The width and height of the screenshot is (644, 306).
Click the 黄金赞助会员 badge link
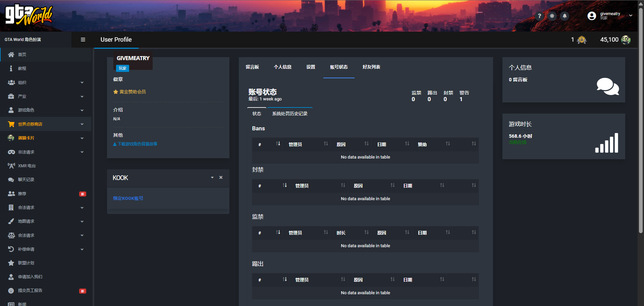click(x=129, y=92)
